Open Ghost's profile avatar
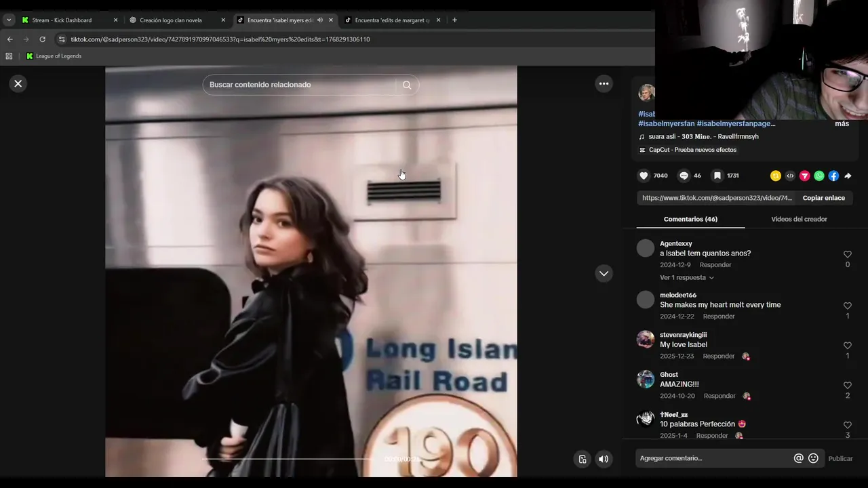868x488 pixels. coord(646,379)
